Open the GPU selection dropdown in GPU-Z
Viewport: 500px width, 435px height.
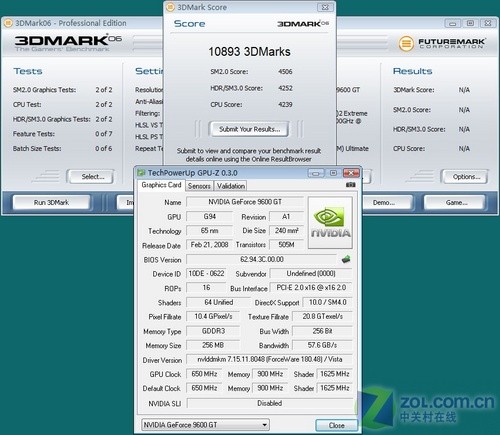coord(205,425)
